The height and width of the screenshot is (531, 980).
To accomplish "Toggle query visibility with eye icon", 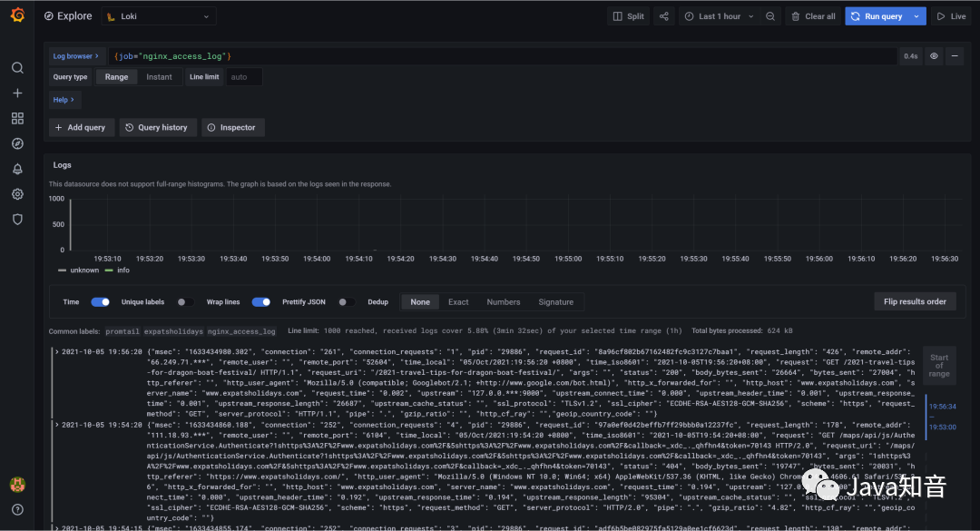I will coord(934,56).
